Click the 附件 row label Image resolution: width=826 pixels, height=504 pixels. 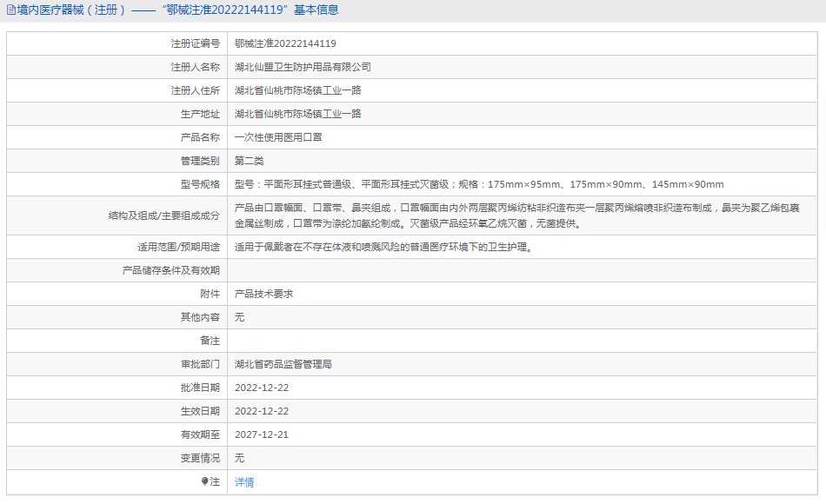[x=210, y=294]
